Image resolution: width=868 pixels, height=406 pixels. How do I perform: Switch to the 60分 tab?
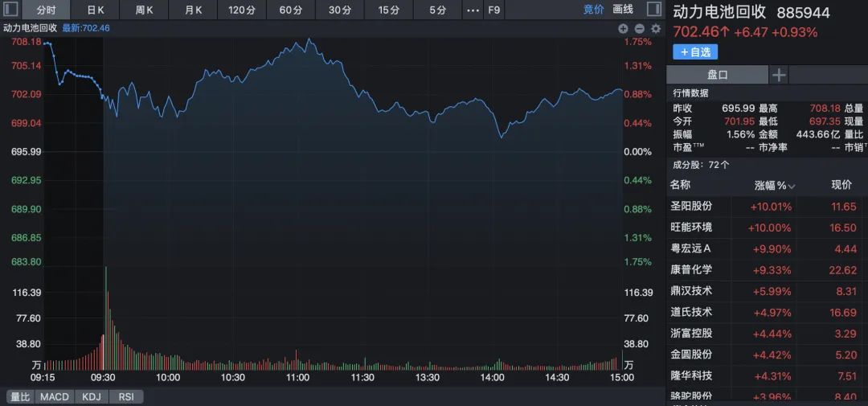(x=291, y=10)
